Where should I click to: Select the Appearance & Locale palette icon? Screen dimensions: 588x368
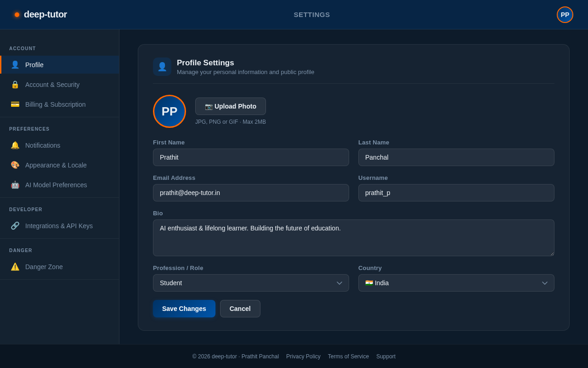tap(15, 165)
